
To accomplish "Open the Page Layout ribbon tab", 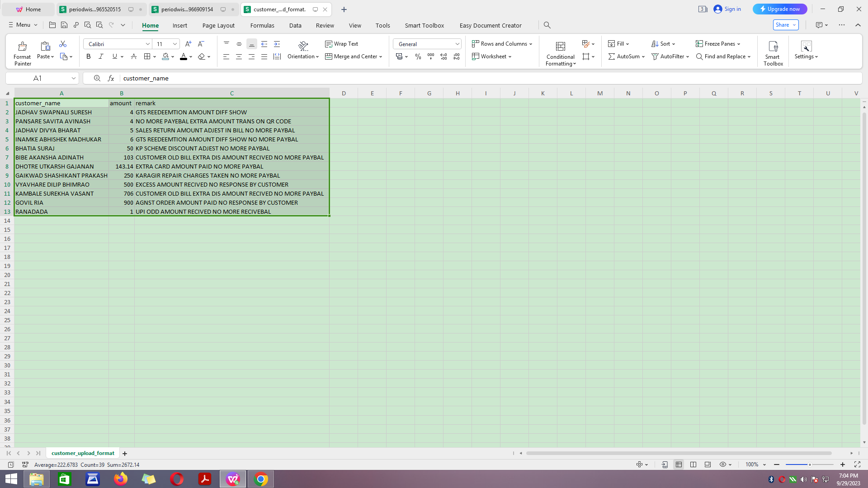I will pyautogui.click(x=218, y=25).
